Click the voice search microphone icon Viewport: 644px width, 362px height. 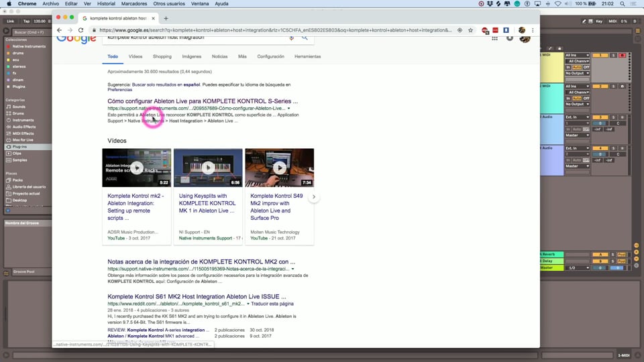pyautogui.click(x=291, y=38)
